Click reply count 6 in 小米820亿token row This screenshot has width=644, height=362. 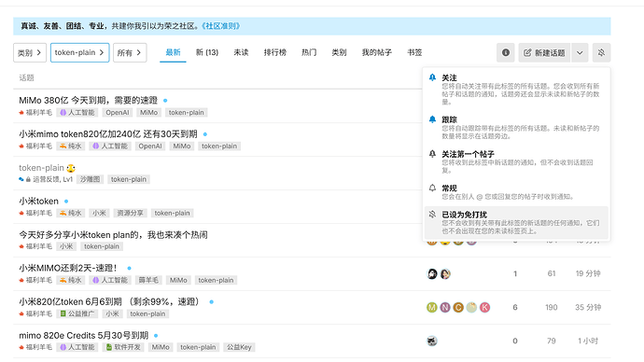pos(515,307)
